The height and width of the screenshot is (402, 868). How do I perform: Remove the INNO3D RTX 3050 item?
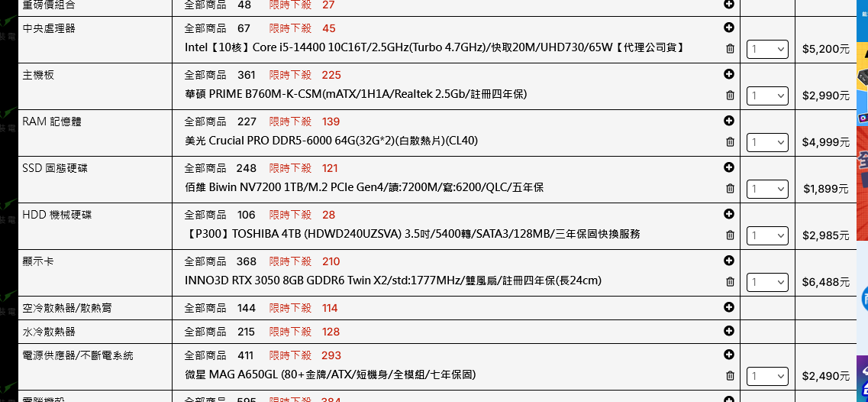730,282
